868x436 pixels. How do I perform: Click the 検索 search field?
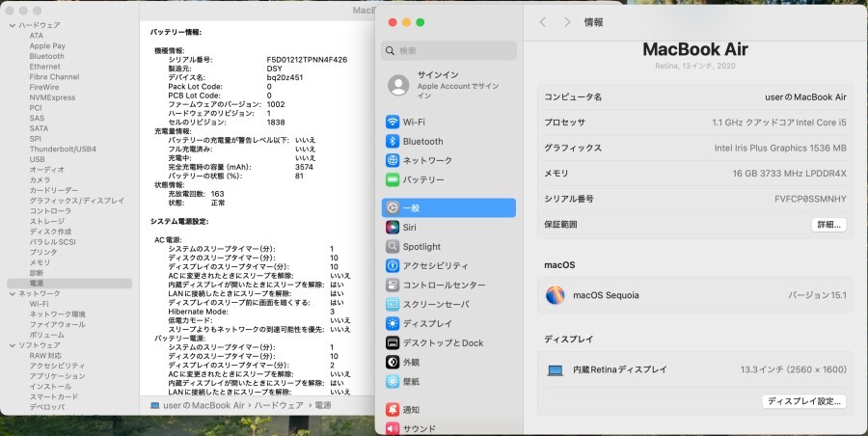pyautogui.click(x=448, y=50)
